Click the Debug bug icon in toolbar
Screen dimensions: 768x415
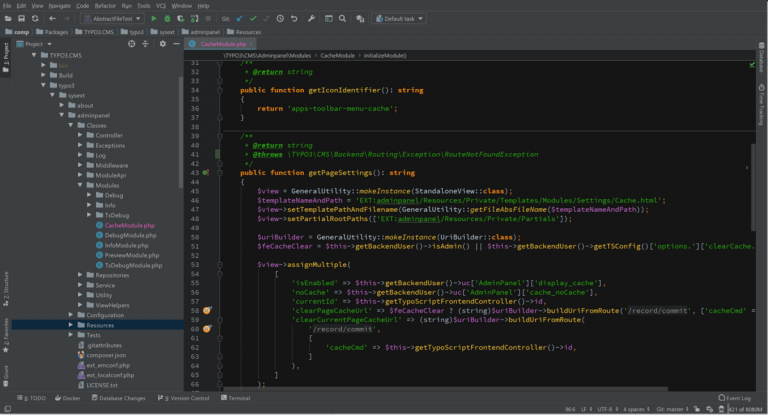point(166,18)
